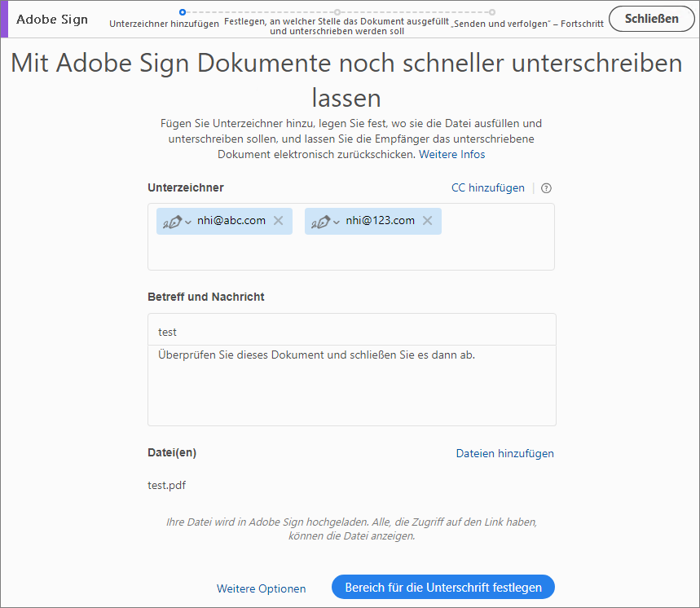Viewport: 700px width, 608px height.
Task: Click Dateien hinzufügen to add files
Action: [x=504, y=453]
